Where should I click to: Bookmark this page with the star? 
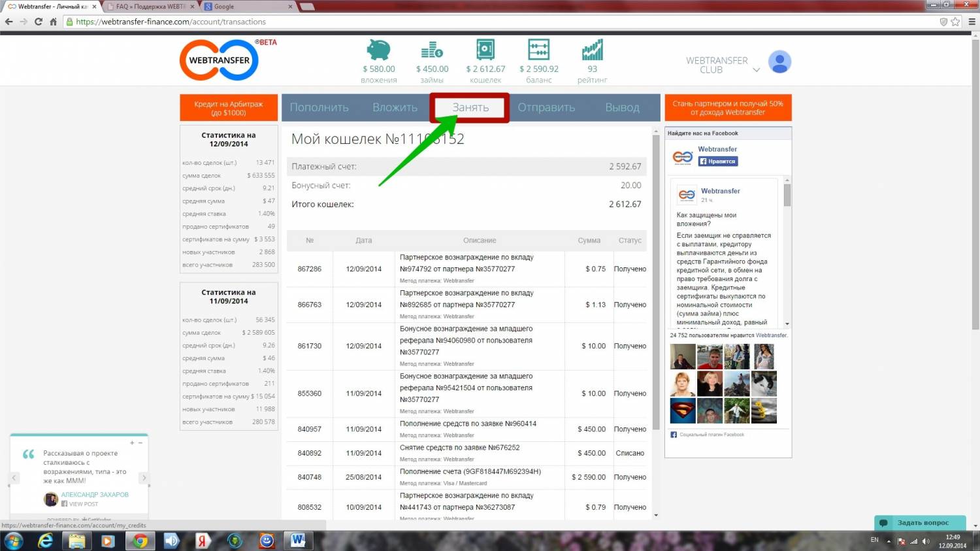coord(956,22)
